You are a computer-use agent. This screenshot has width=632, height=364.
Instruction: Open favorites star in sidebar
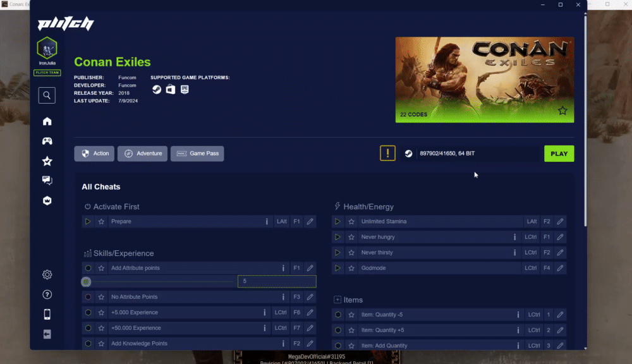47,161
